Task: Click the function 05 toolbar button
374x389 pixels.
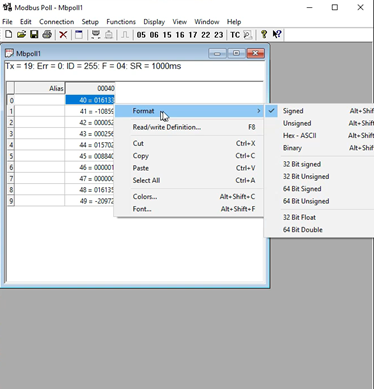Action: (141, 35)
